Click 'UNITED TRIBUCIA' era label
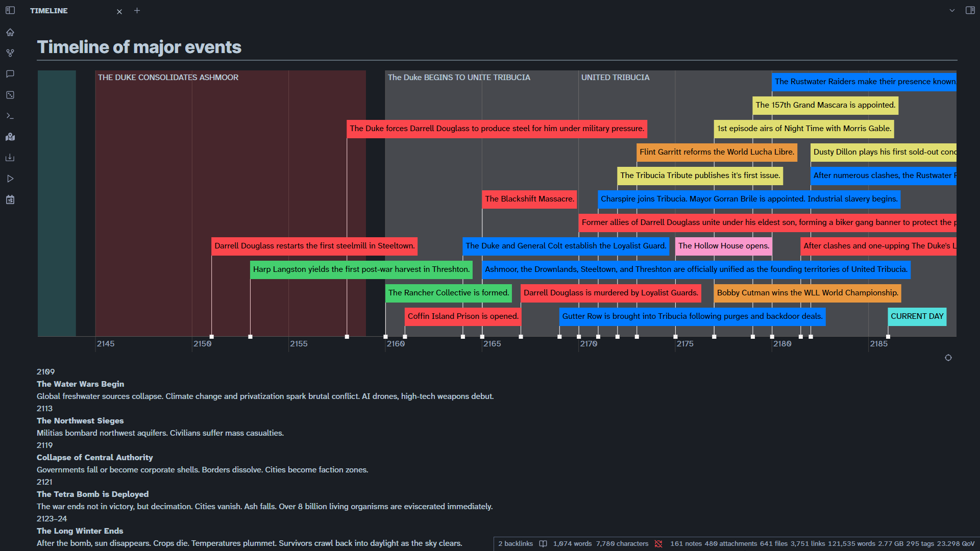This screenshot has width=980, height=551. pyautogui.click(x=615, y=78)
